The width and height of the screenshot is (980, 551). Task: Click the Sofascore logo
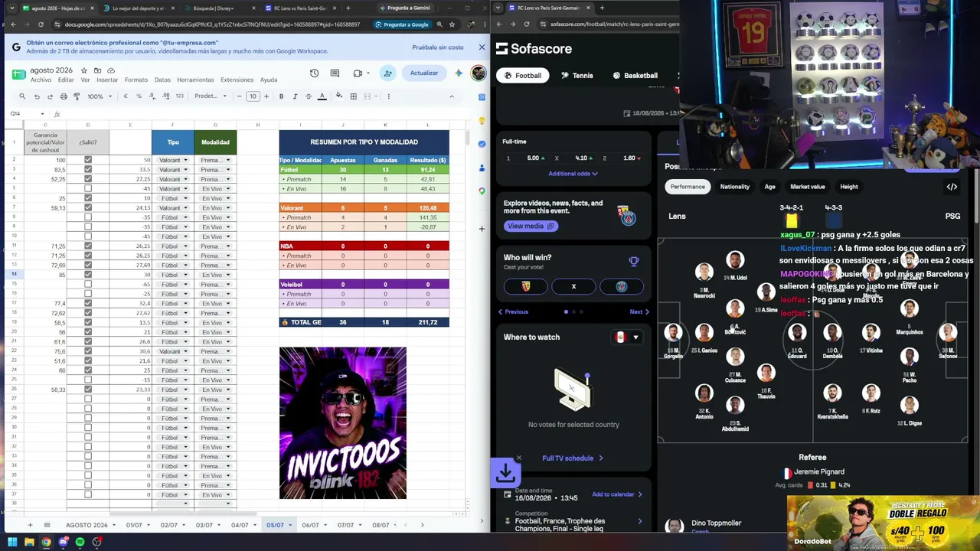point(534,49)
